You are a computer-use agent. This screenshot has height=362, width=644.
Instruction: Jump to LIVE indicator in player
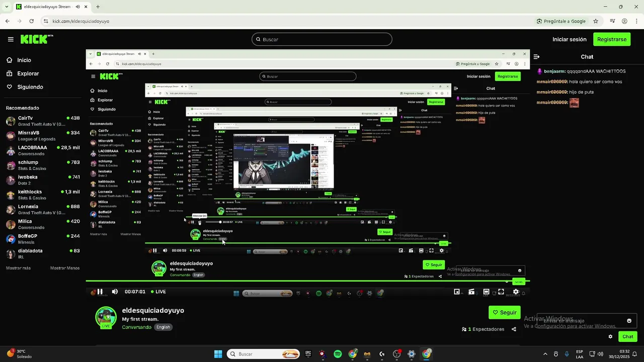click(x=157, y=292)
